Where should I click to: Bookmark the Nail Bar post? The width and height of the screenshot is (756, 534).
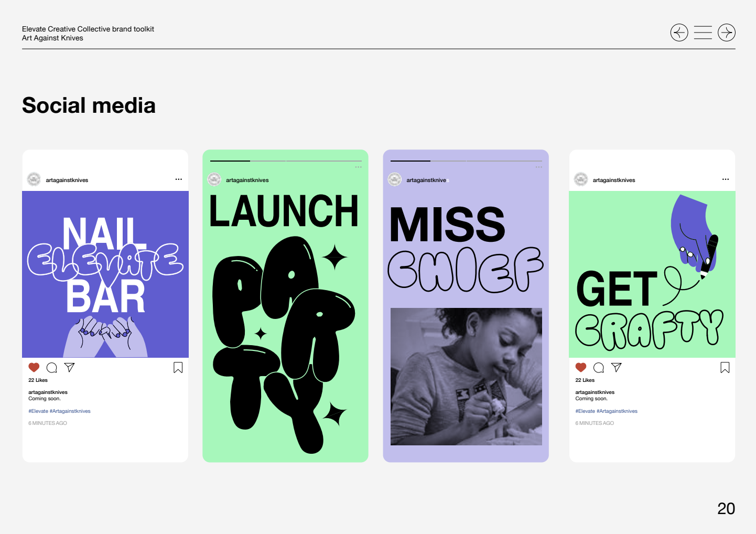point(178,368)
